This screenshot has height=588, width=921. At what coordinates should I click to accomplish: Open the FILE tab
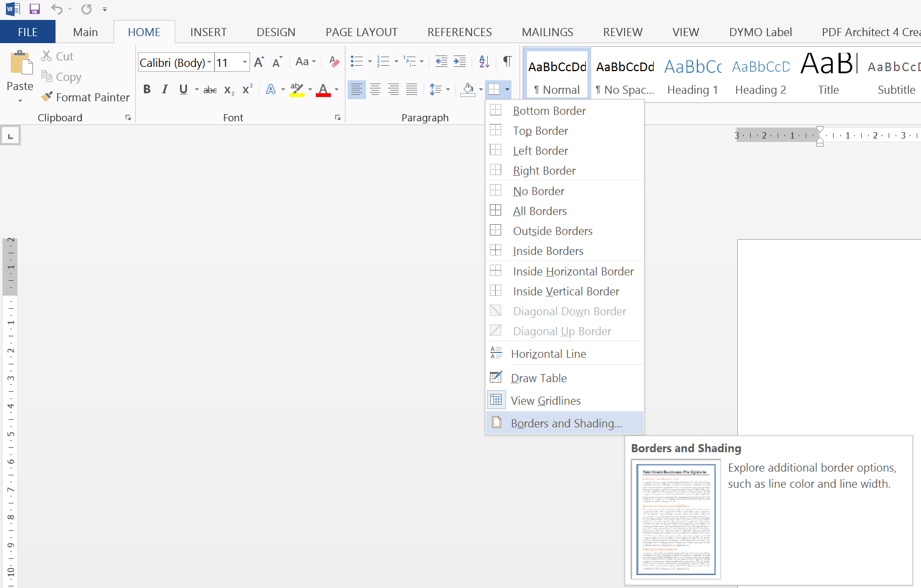[27, 32]
